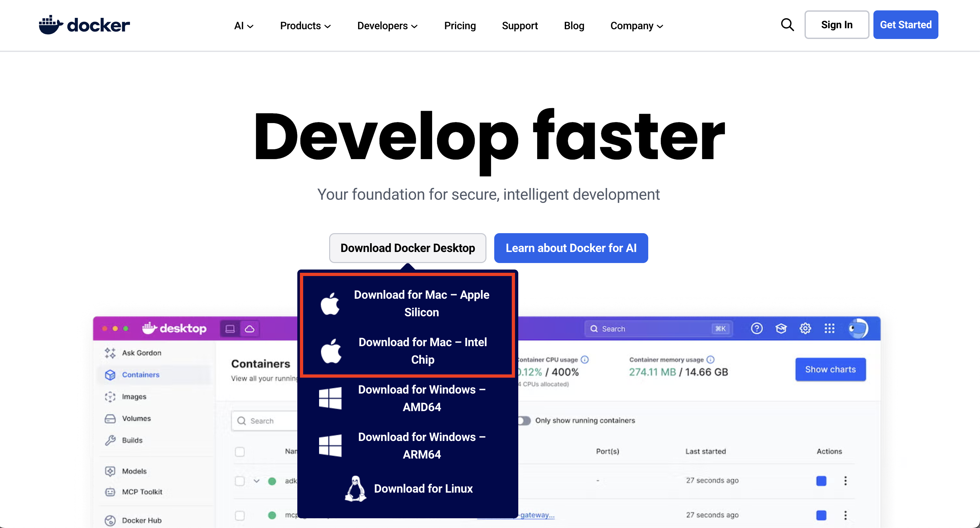Click the Docker Desktop whale logo in preview

click(174, 328)
